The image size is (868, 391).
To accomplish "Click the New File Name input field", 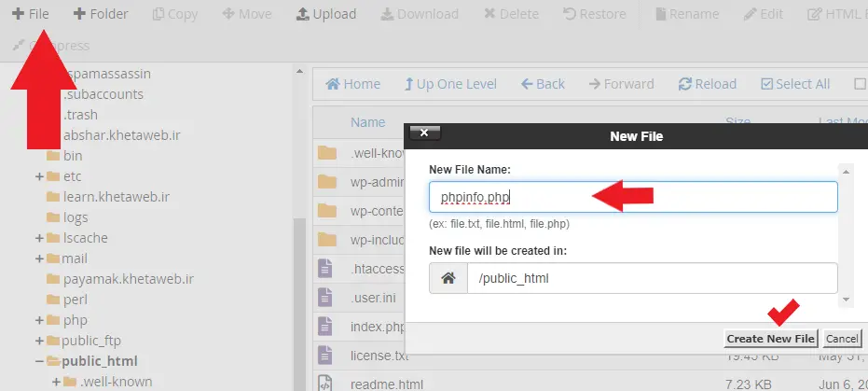I will coord(633,197).
